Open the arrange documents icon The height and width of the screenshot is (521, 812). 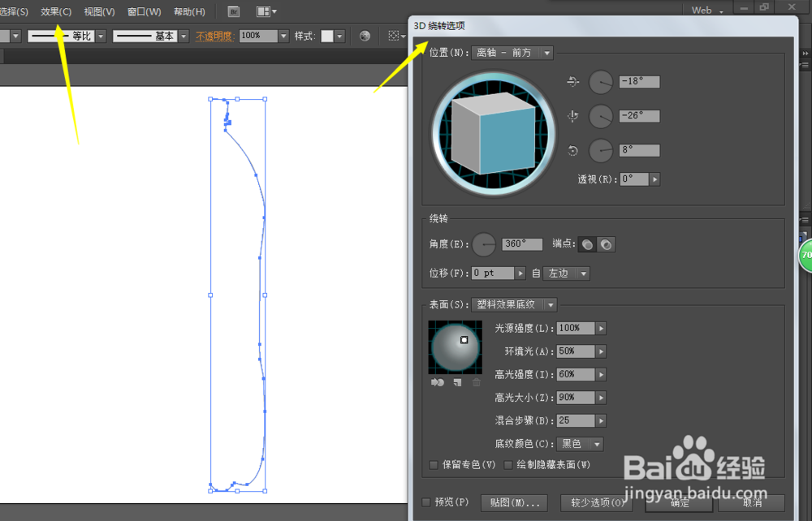pos(261,11)
